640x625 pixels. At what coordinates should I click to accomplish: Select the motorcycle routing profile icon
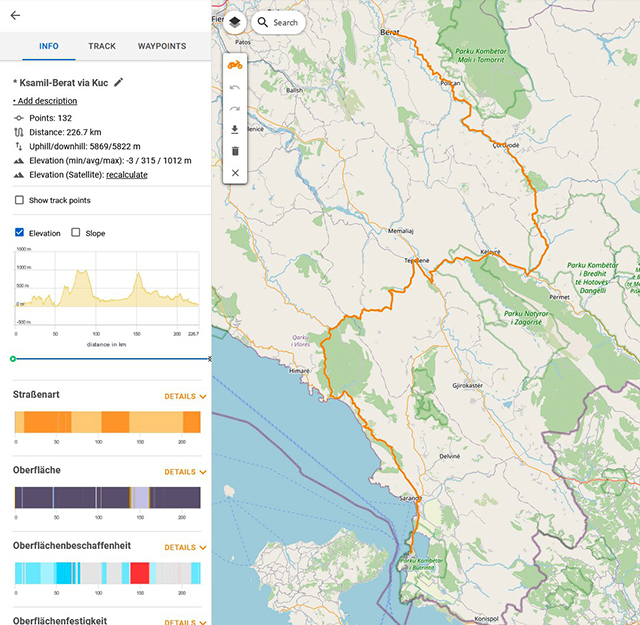[235, 65]
